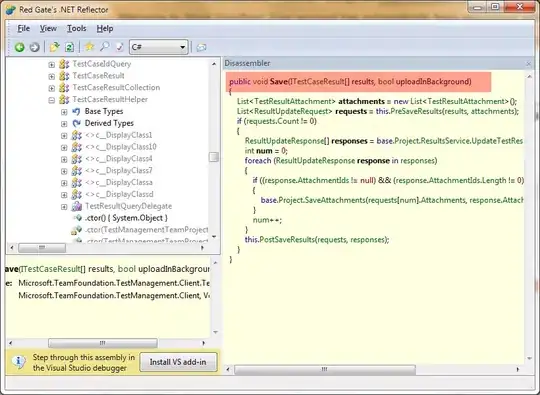Click the Analyzer toolbar icon
The height and width of the screenshot is (395, 540).
tap(120, 47)
